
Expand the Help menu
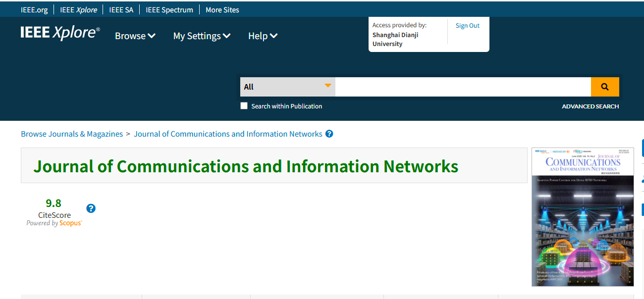[263, 36]
